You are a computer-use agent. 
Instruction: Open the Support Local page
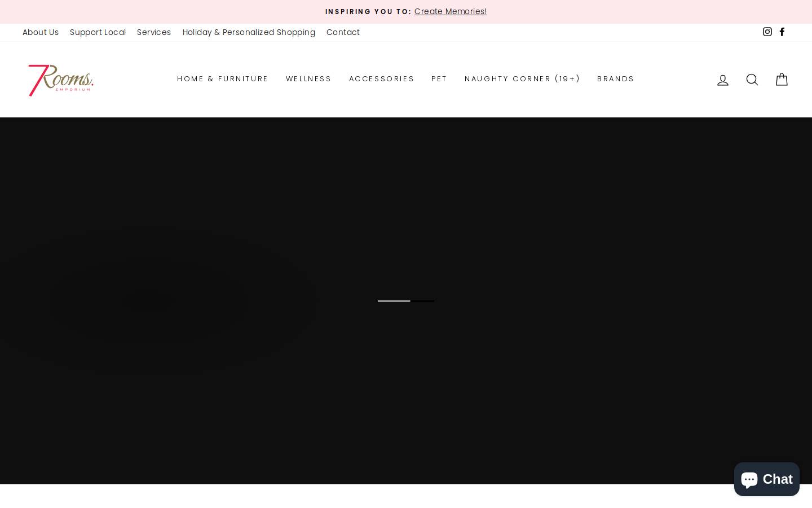click(x=98, y=32)
